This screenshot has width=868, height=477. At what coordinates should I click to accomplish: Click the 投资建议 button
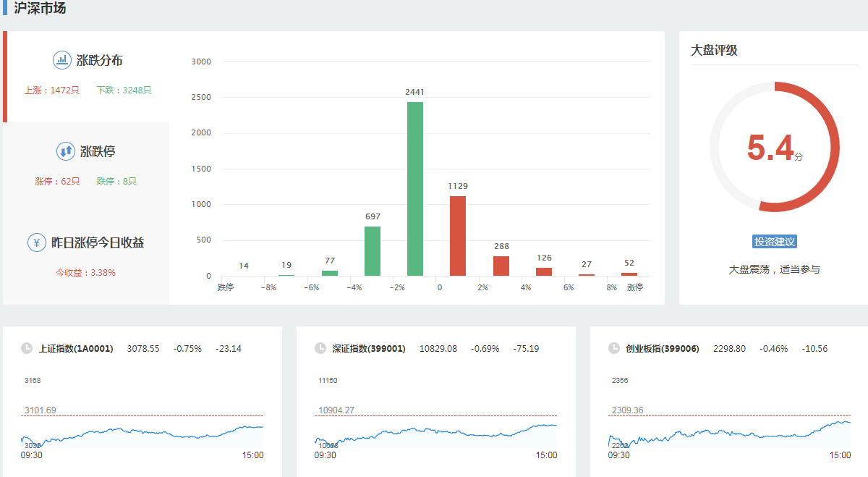[x=774, y=242]
